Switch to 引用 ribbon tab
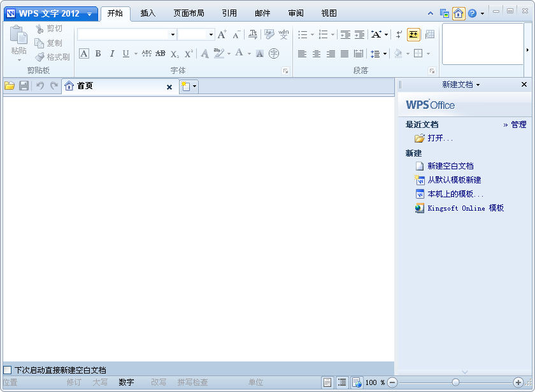Image resolution: width=535 pixels, height=392 pixels. 229,13
